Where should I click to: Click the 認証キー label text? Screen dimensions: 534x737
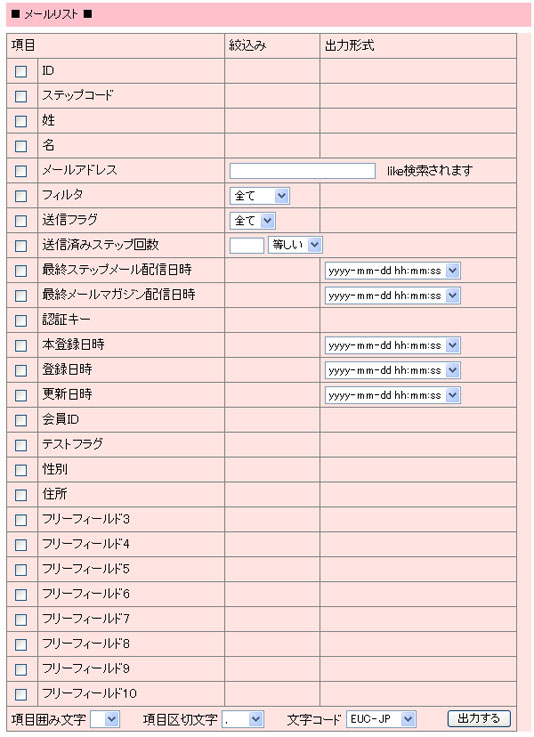[66, 320]
